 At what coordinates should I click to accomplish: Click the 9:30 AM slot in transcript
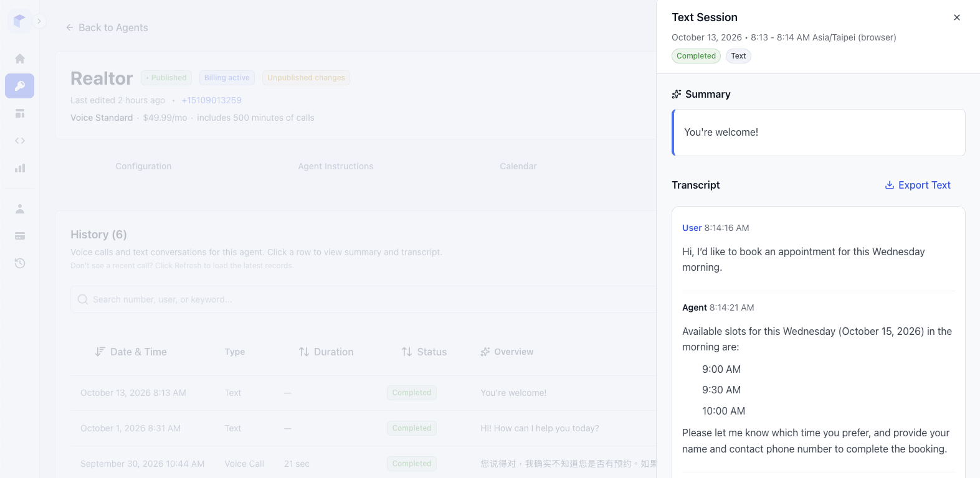pyautogui.click(x=721, y=390)
